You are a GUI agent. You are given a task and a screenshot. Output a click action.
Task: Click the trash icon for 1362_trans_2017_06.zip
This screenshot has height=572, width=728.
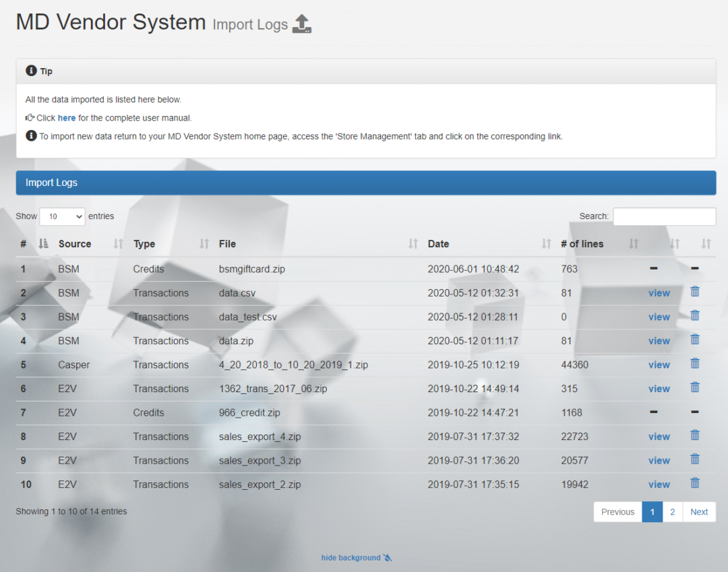[695, 387]
